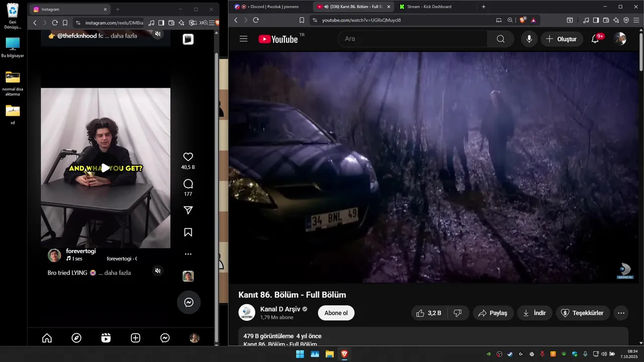The height and width of the screenshot is (362, 644).
Task: Share the reel with the paper plane icon
Action: (188, 210)
